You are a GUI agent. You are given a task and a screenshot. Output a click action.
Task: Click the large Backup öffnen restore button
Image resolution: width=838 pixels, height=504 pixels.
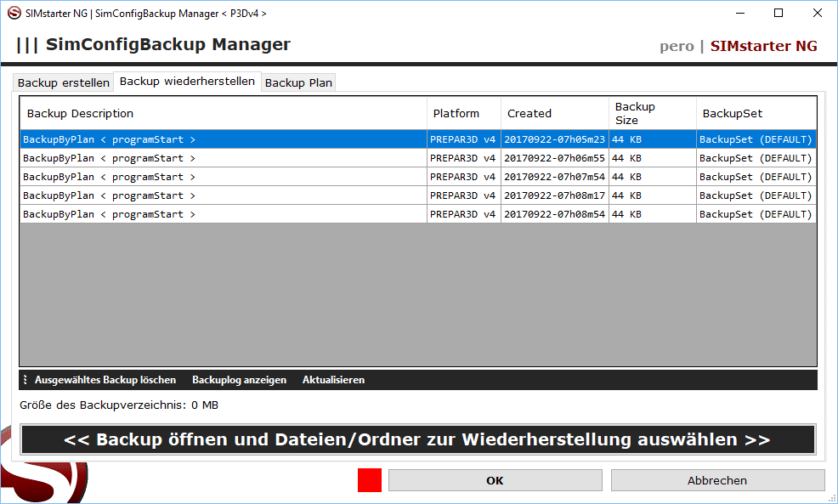click(417, 439)
